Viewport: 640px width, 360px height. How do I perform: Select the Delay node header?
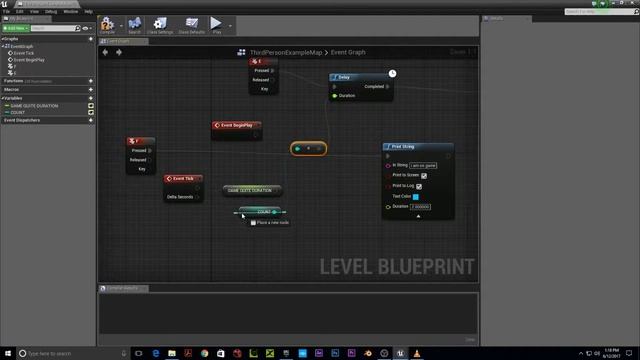coord(361,77)
